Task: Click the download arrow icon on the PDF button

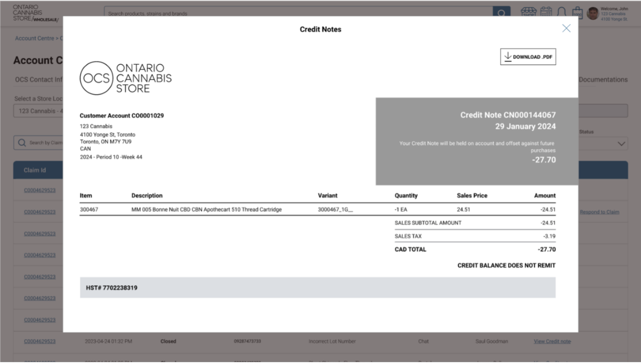Action: pos(507,56)
